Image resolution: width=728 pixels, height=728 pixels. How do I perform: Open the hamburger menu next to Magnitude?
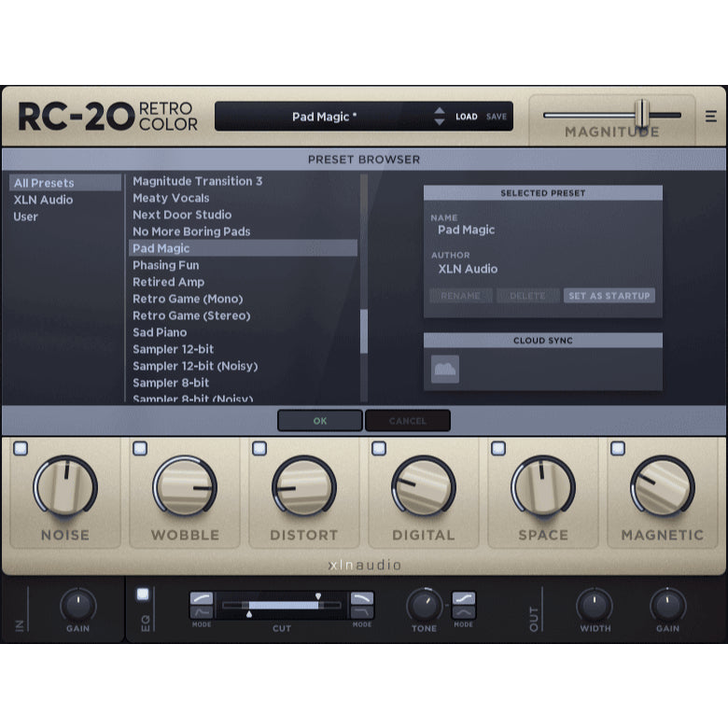click(x=710, y=116)
